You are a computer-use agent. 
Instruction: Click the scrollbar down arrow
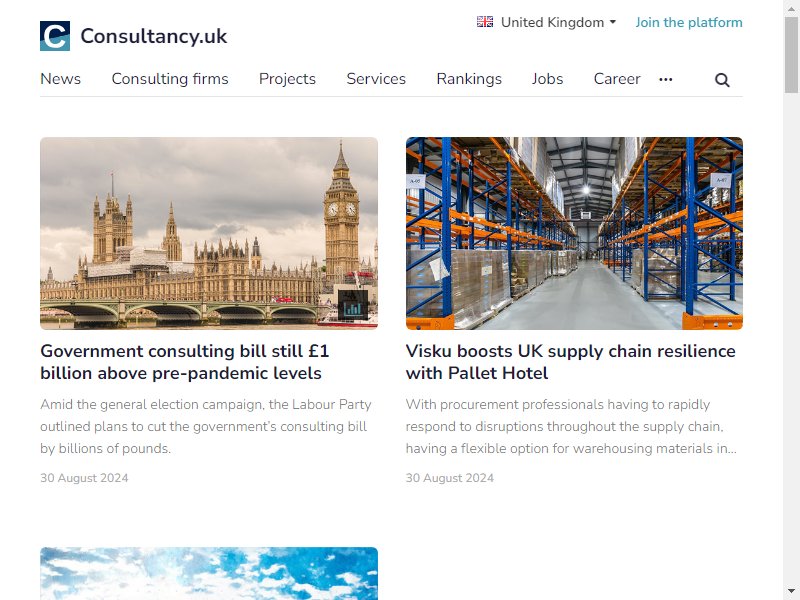tap(791, 591)
